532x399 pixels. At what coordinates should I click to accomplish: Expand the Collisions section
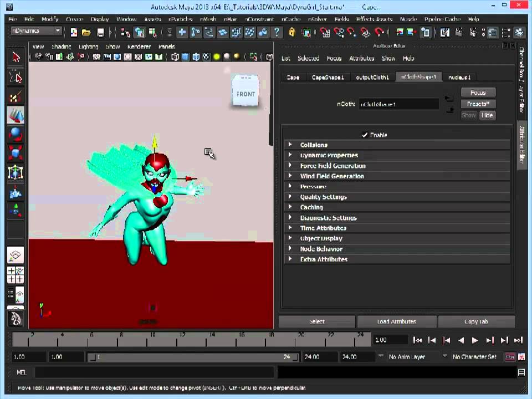[x=397, y=145]
